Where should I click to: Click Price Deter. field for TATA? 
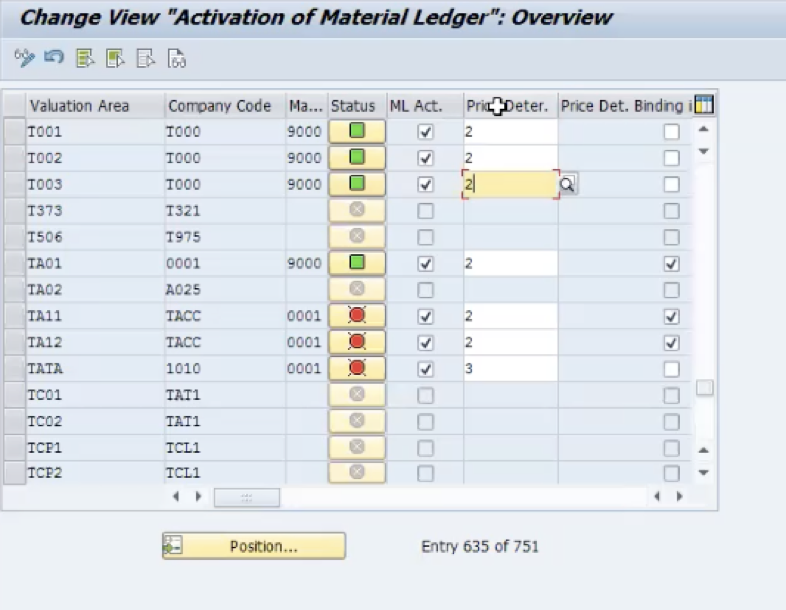[510, 369]
